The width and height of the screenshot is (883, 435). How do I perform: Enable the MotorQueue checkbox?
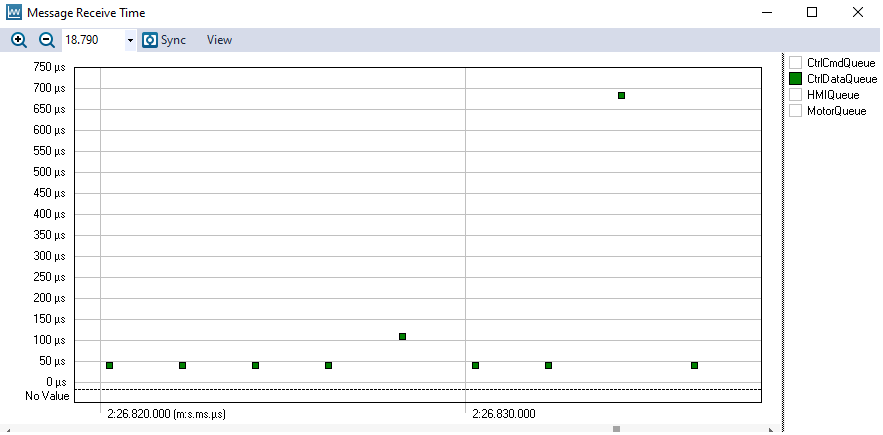click(x=795, y=110)
